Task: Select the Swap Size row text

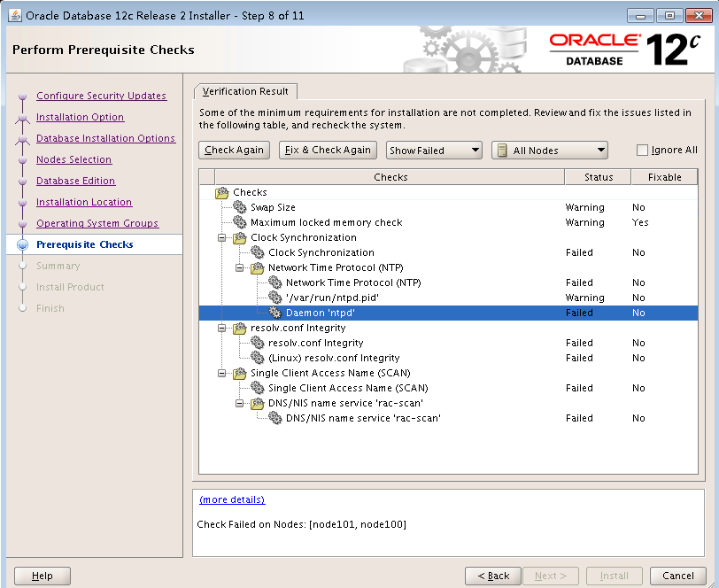Action: point(273,207)
